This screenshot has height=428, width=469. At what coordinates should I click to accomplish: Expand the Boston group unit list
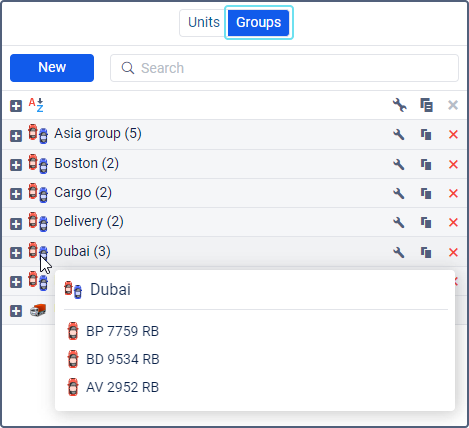16,165
